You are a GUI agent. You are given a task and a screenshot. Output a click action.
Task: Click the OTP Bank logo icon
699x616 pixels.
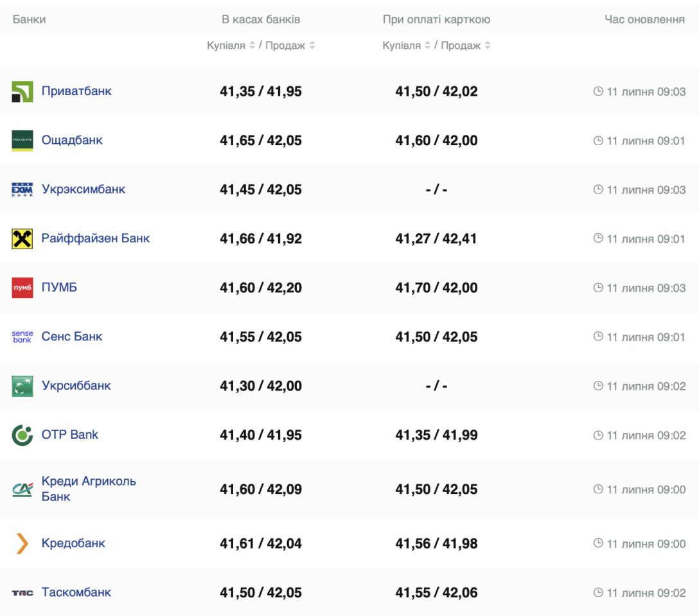tap(22, 435)
